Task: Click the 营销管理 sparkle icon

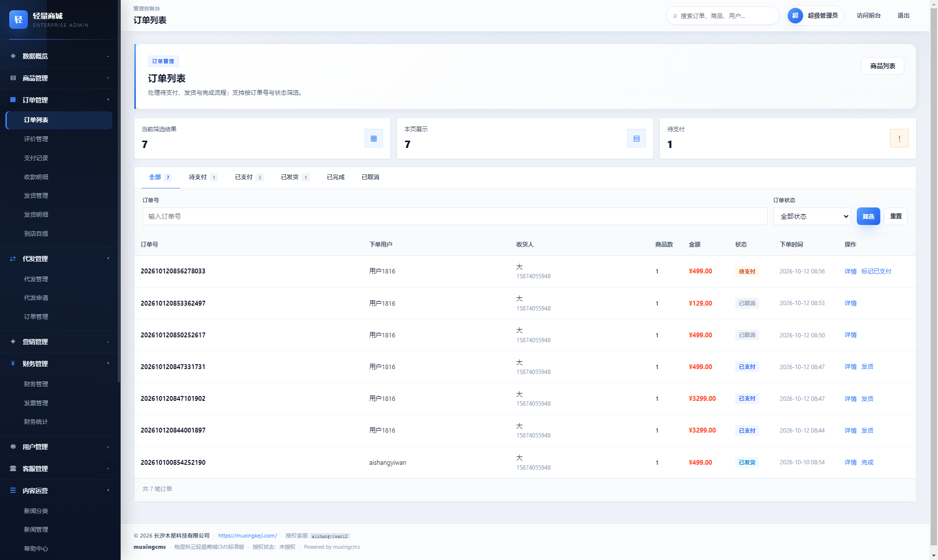Action: pyautogui.click(x=13, y=342)
